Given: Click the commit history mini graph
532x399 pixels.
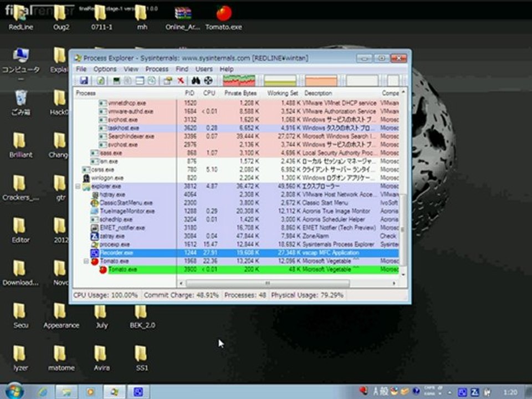Looking at the screenshot, I should [x=280, y=80].
